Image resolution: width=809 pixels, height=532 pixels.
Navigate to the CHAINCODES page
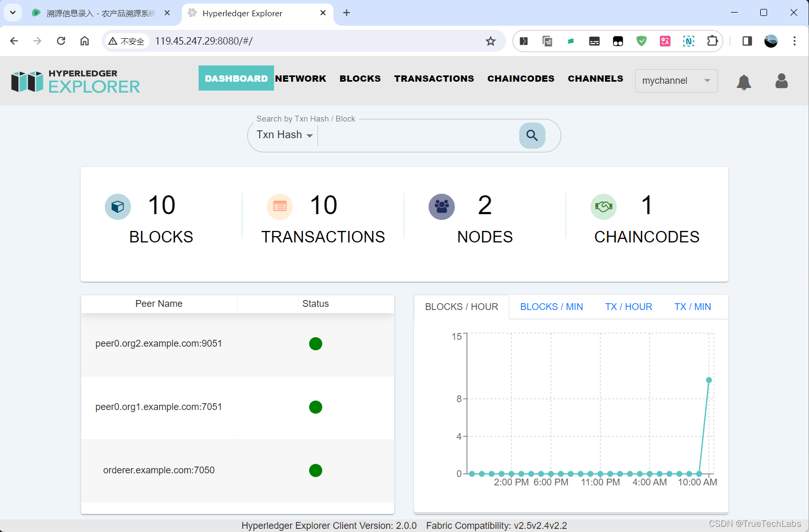point(520,78)
